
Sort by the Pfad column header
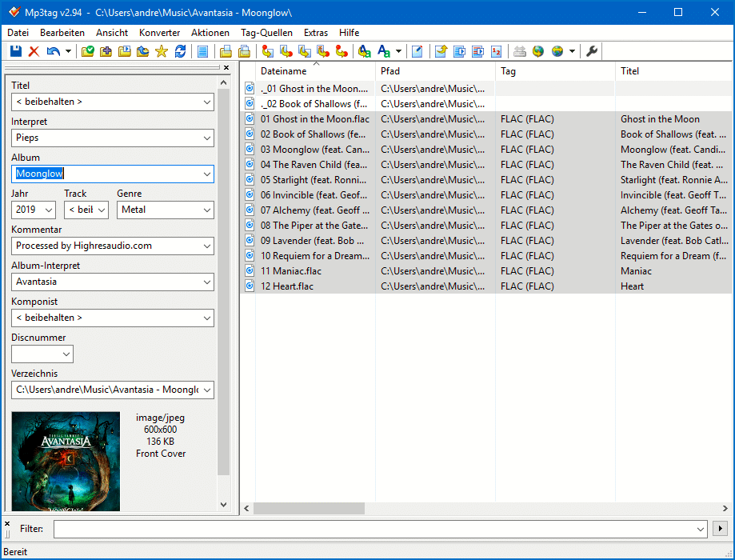click(435, 71)
